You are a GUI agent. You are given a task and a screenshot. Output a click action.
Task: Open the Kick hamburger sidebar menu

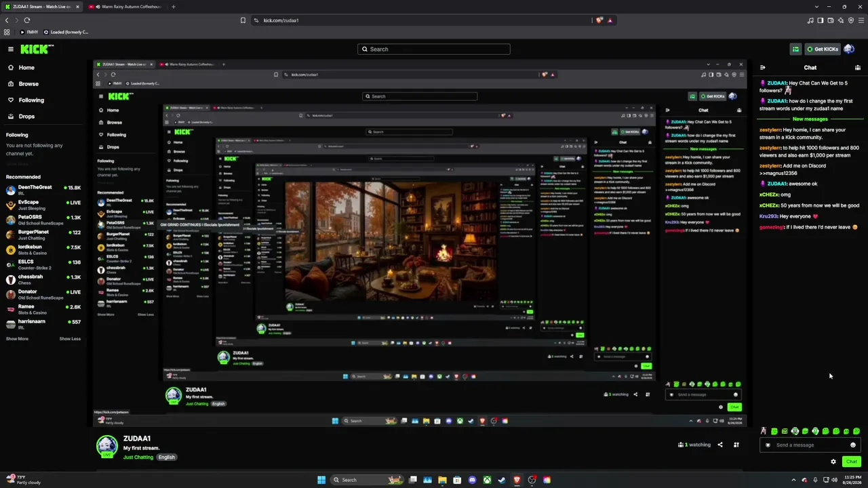[11, 49]
